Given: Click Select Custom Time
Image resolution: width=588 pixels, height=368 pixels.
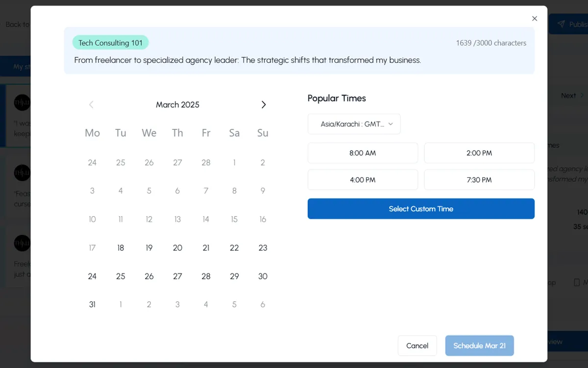Looking at the screenshot, I should [420, 208].
